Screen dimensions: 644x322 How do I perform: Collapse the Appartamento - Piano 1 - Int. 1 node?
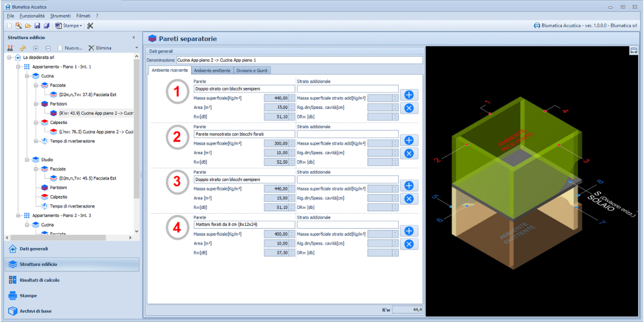(18, 67)
